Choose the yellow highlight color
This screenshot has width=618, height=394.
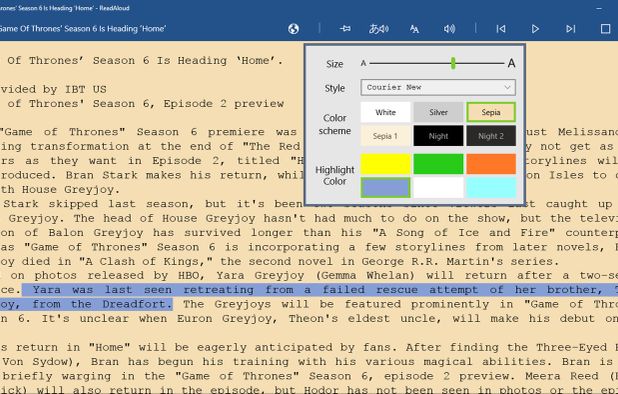(385, 164)
